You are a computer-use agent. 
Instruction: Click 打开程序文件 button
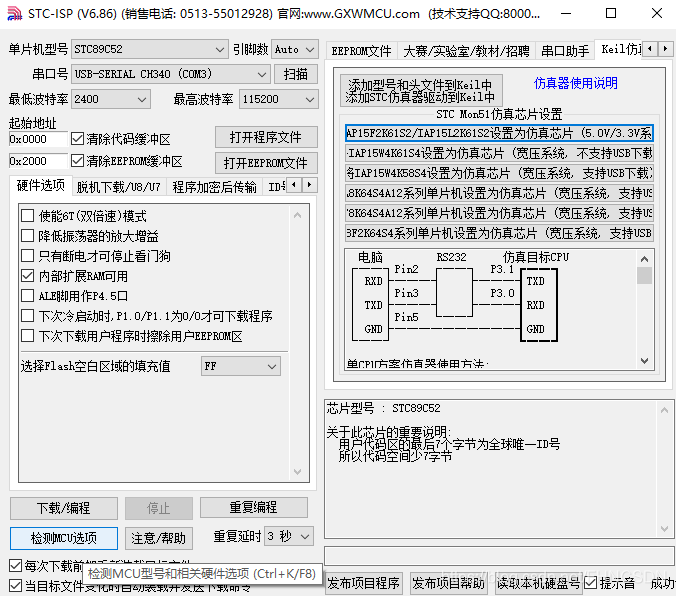click(266, 137)
